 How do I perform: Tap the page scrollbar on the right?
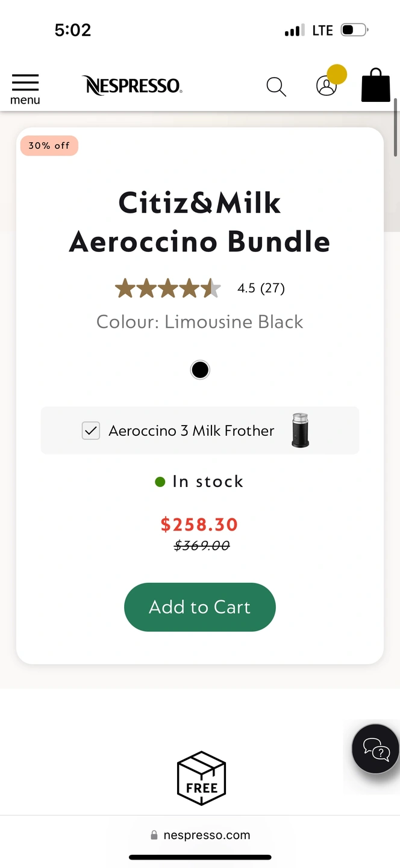point(396,127)
